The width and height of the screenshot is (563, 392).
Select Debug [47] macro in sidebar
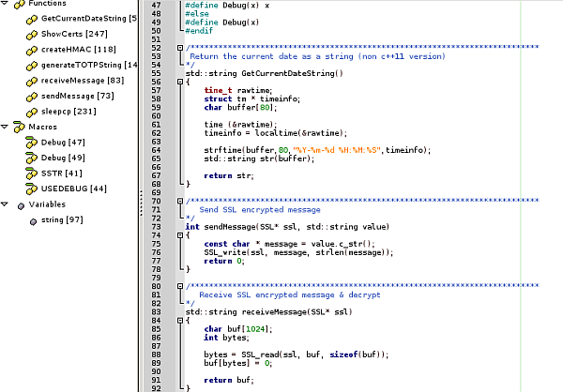pyautogui.click(x=62, y=143)
